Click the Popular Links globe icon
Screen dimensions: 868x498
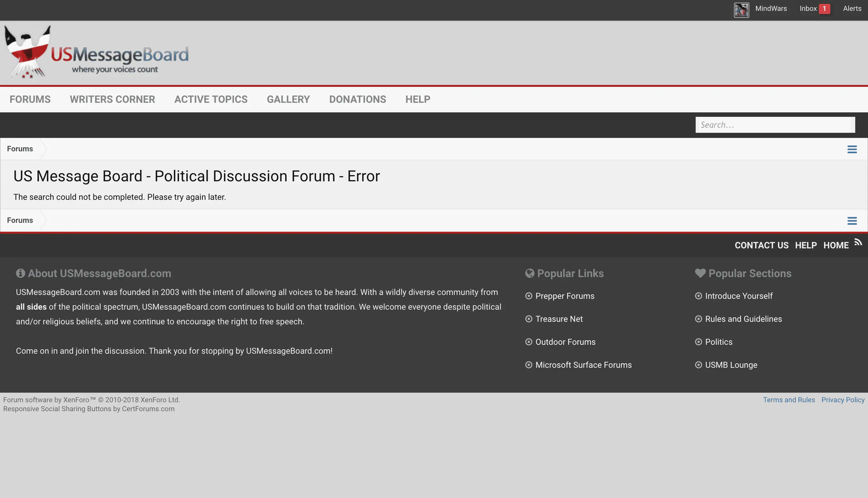click(x=529, y=273)
